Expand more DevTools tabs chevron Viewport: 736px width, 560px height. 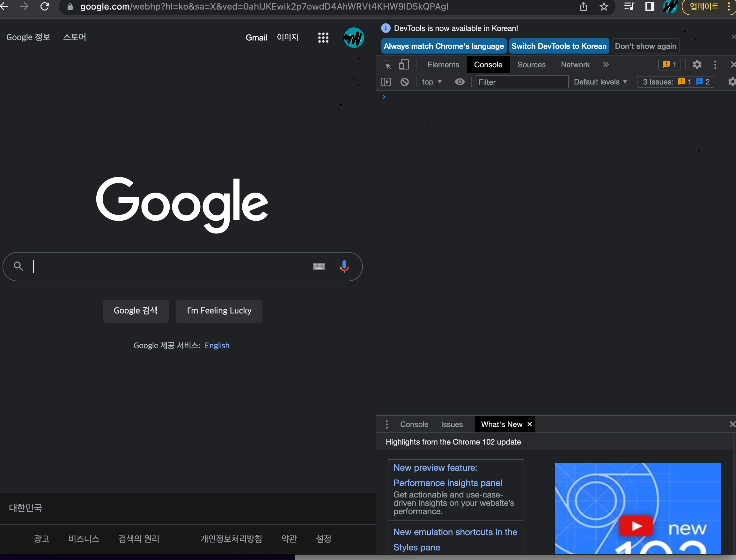(x=606, y=65)
